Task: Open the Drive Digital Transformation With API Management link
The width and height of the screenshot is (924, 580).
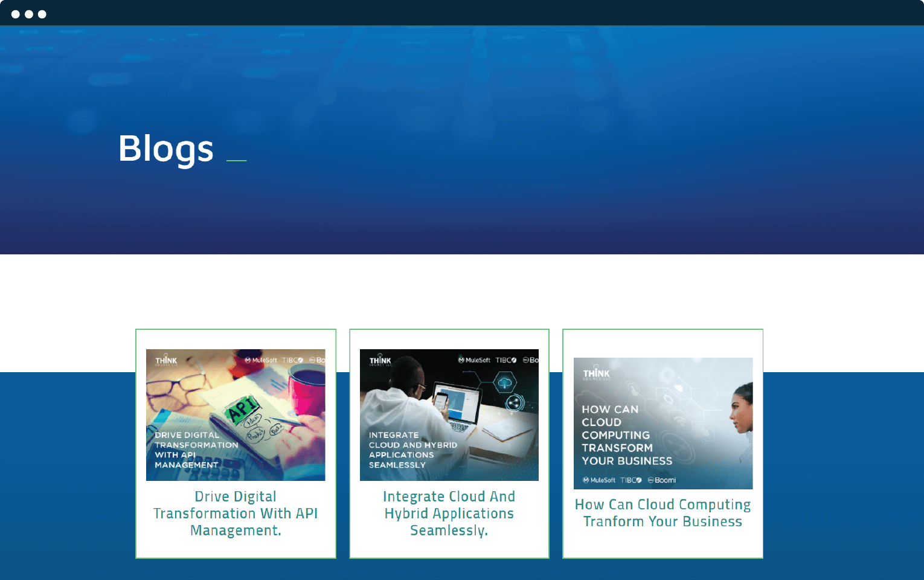Action: (x=236, y=514)
